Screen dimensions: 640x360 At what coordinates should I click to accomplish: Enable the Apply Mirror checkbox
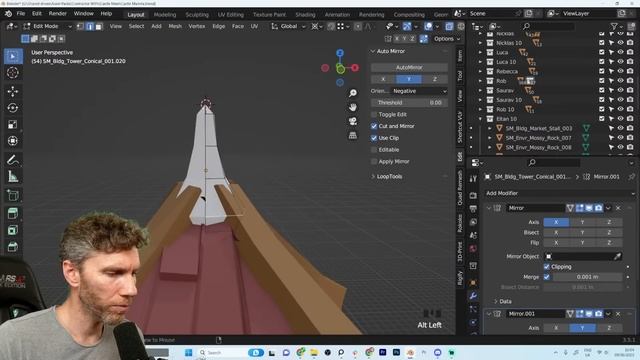(374, 162)
